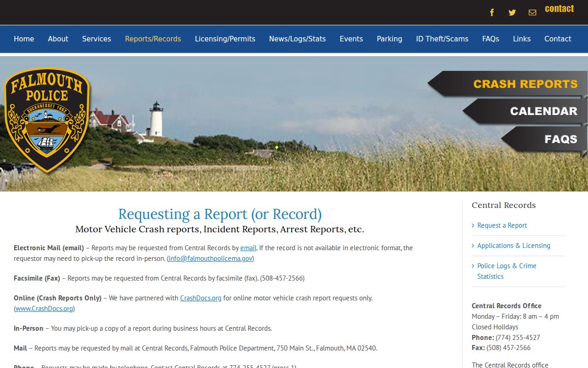This screenshot has width=588, height=368.
Task: Open the Facebook icon in top bar
Action: click(492, 12)
